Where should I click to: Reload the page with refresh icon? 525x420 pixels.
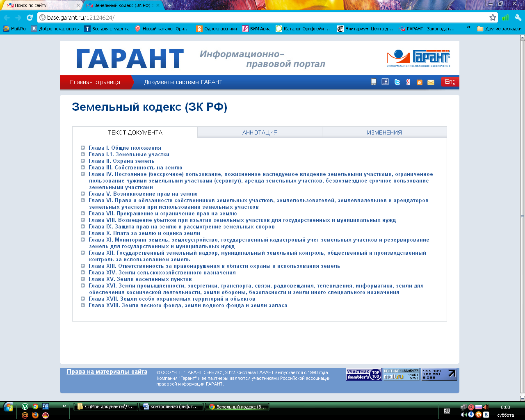click(30, 18)
